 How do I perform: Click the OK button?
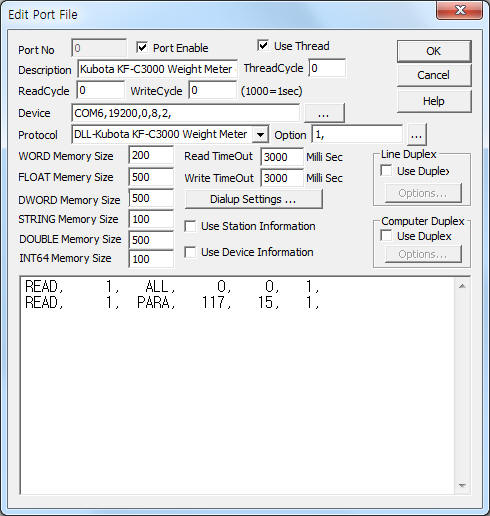[x=434, y=51]
